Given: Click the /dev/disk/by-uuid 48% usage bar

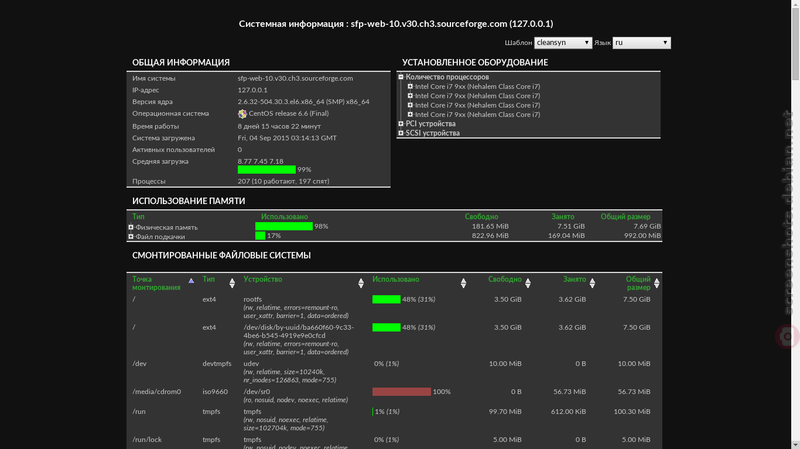Looking at the screenshot, I should 386,328.
